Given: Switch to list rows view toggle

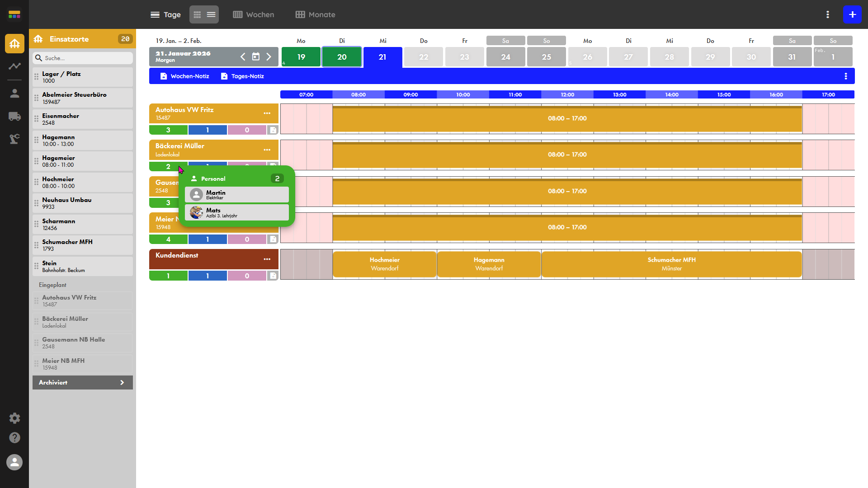Looking at the screenshot, I should click(211, 14).
